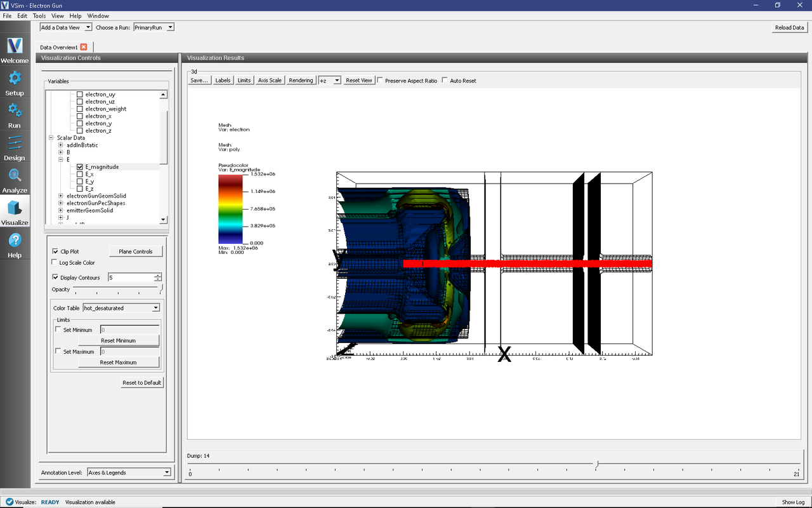Open the Annotation Level dropdown
This screenshot has height=508, width=812.
tap(129, 472)
